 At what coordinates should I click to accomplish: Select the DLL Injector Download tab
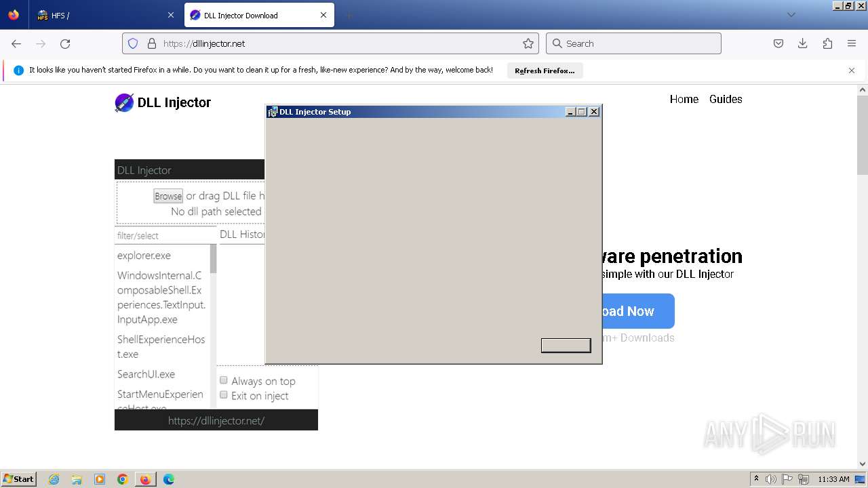pos(259,15)
